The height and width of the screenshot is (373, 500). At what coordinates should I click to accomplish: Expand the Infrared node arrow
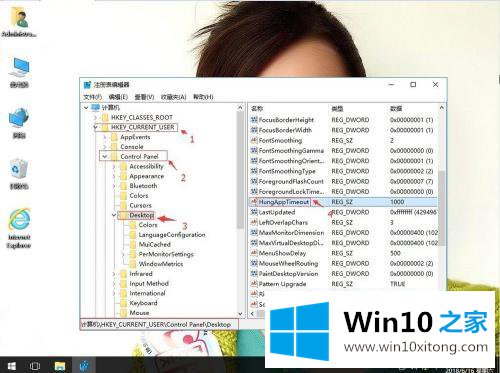(x=114, y=274)
